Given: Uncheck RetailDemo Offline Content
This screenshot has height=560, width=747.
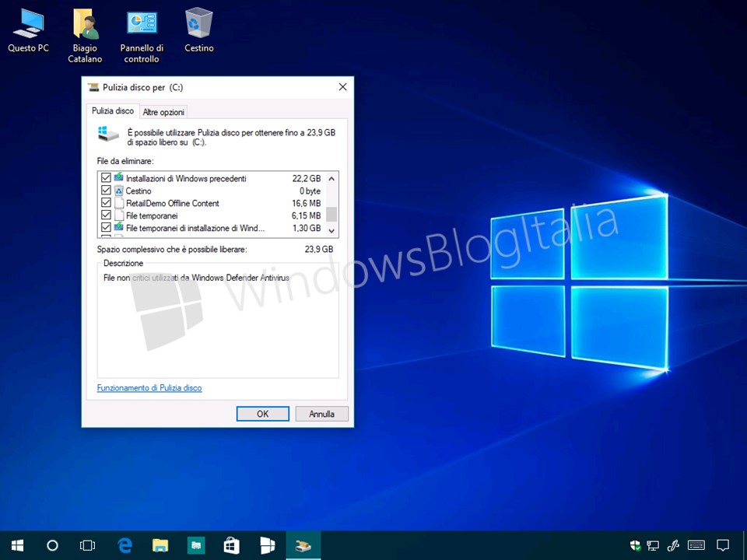Looking at the screenshot, I should tap(106, 202).
